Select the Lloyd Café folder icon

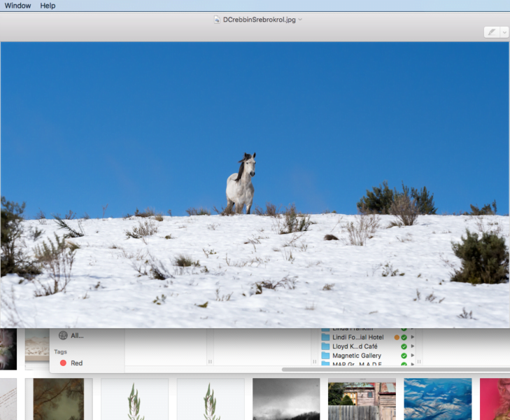[x=325, y=346]
